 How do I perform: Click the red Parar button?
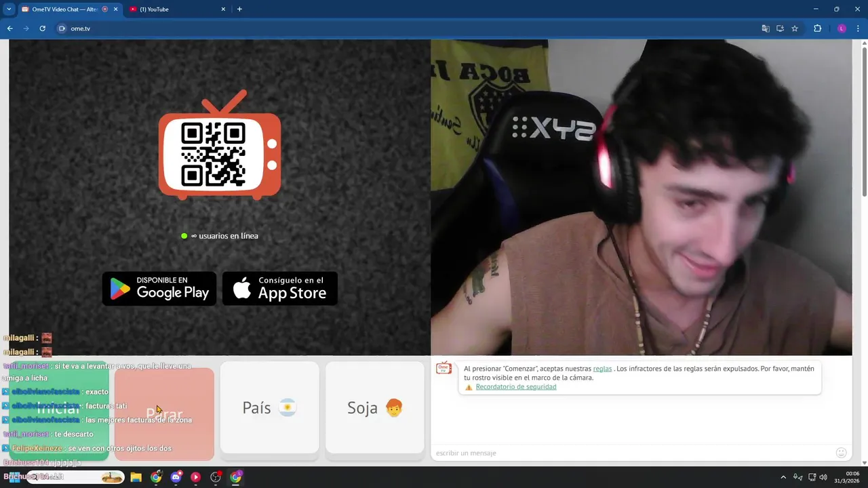click(x=164, y=413)
